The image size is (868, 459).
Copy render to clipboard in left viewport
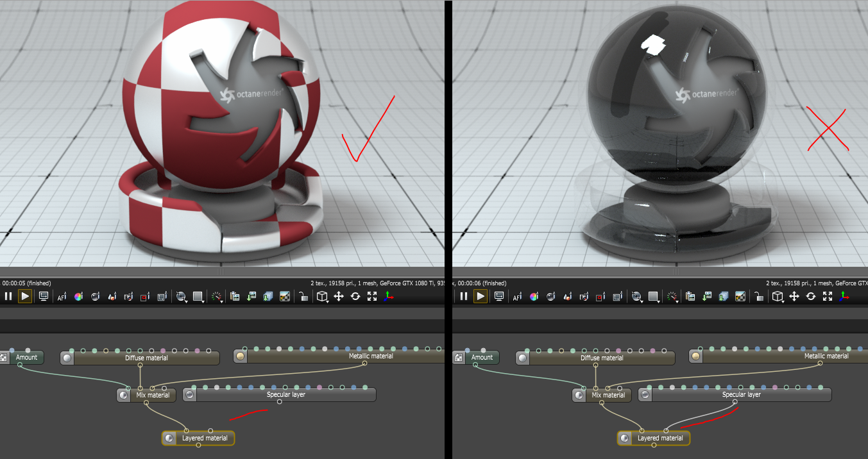(x=234, y=296)
